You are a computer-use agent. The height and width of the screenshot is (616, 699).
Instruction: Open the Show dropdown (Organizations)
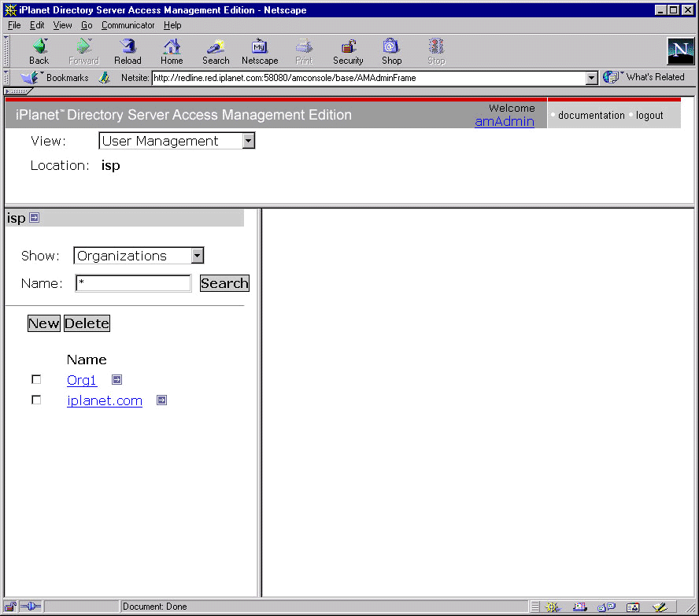pyautogui.click(x=139, y=256)
